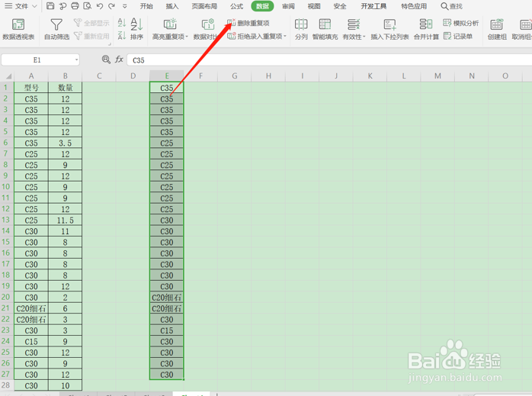Click the Name Box showing E1
Viewport: 532px width, 396px height.
(37, 60)
